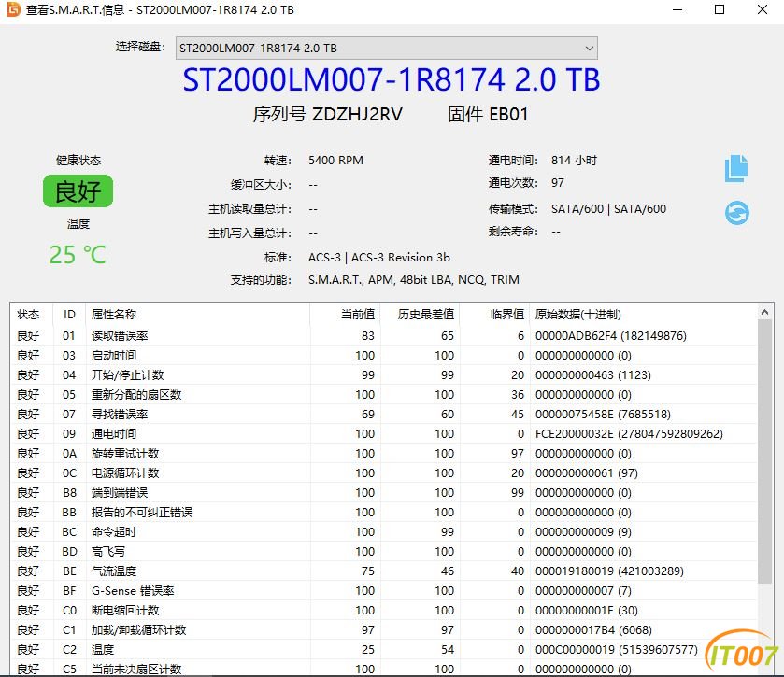Select the 重新分配的扇区数 row
The width and height of the screenshot is (784, 677).
[x=383, y=395]
